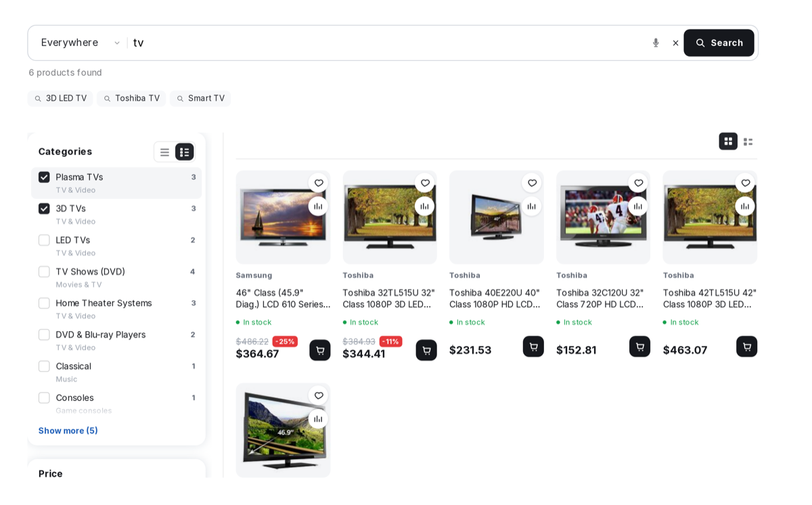This screenshot has width=812, height=505.
Task: Click the $152.81 price
Action: pos(577,350)
